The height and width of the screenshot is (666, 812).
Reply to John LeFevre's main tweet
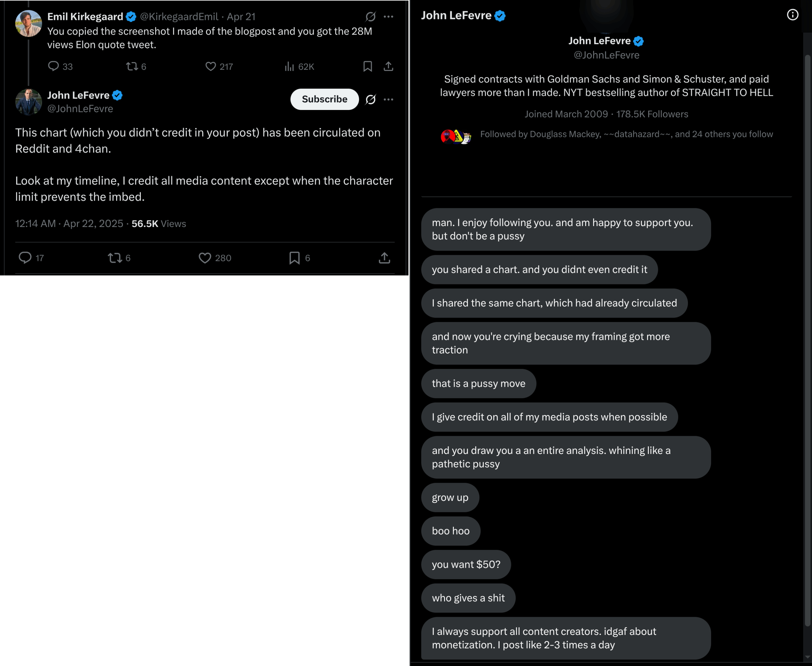click(x=25, y=258)
